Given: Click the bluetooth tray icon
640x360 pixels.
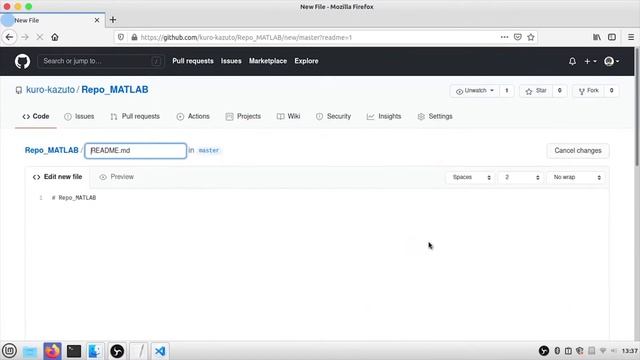Looking at the screenshot, I should click(557, 351).
